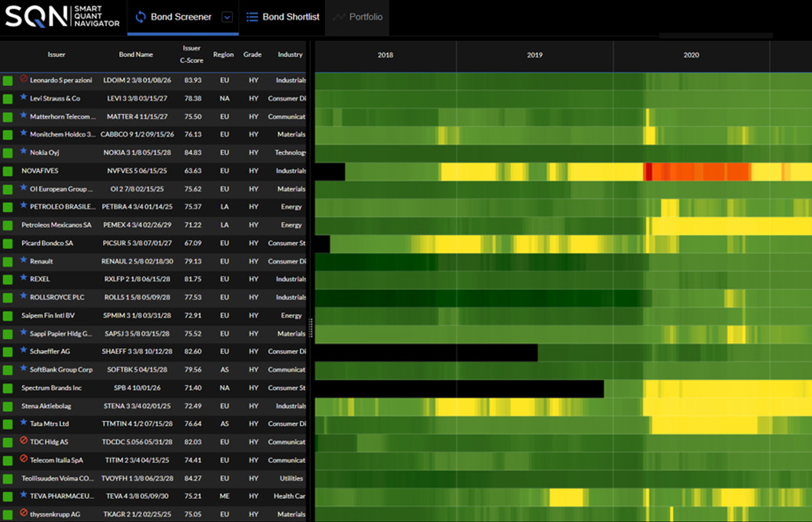
Task: Click the blue star icon beside Levi Strauss & Co
Action: (x=24, y=98)
